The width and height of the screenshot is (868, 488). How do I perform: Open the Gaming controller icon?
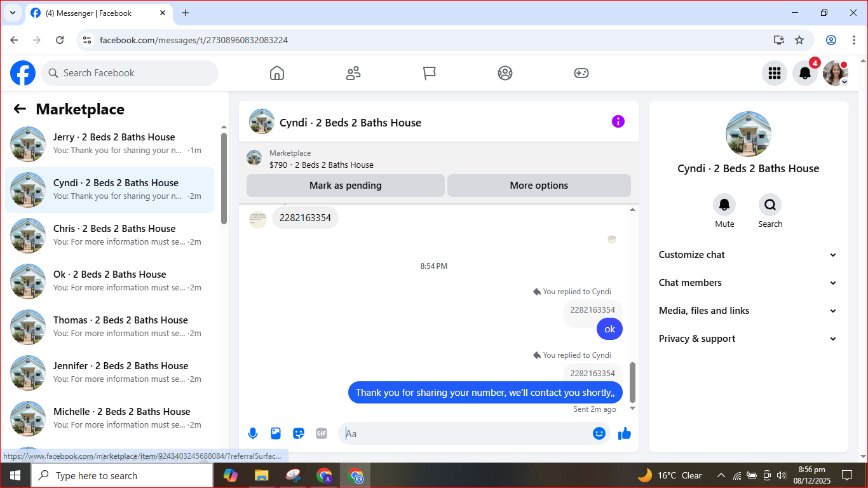581,73
